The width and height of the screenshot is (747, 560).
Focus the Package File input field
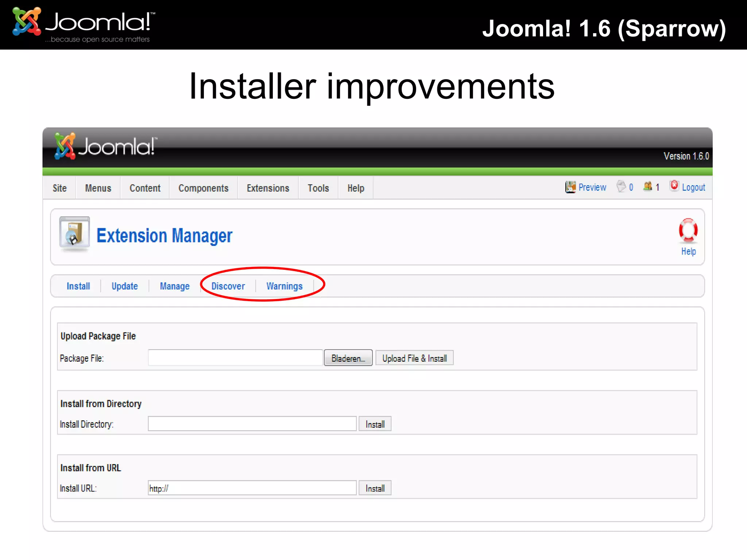(236, 358)
